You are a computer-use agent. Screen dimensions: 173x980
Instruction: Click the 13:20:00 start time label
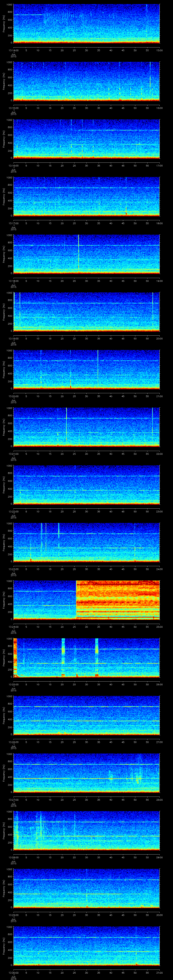pyautogui.click(x=13, y=396)
